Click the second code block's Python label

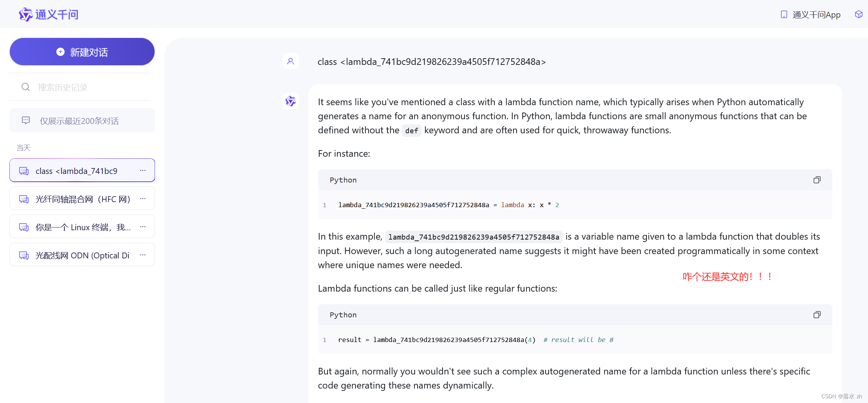(x=343, y=315)
